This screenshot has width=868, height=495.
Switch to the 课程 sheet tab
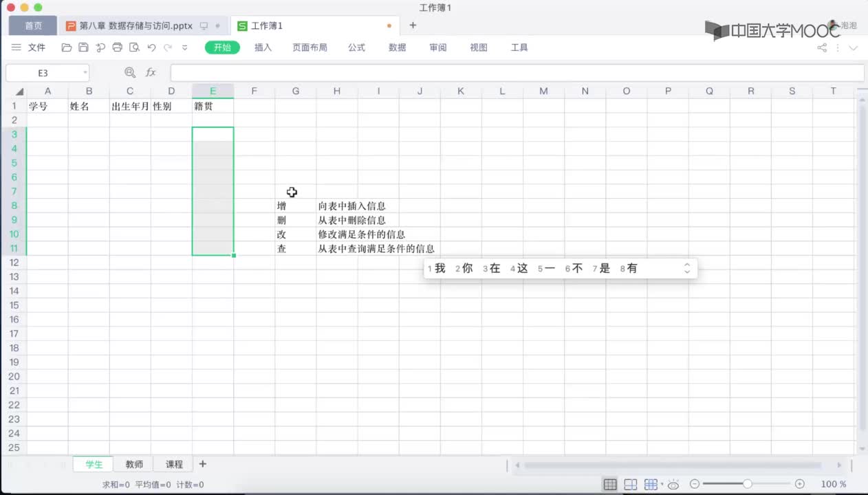click(x=174, y=464)
